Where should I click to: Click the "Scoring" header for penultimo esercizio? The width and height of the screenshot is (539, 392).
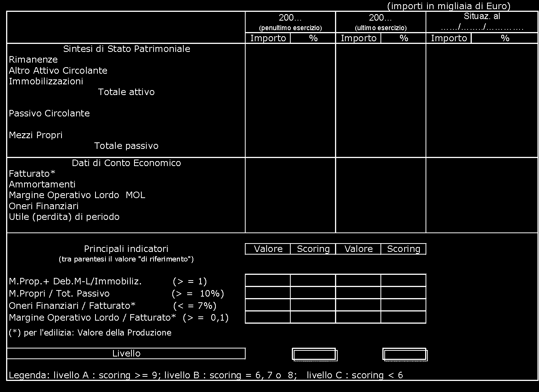click(313, 249)
